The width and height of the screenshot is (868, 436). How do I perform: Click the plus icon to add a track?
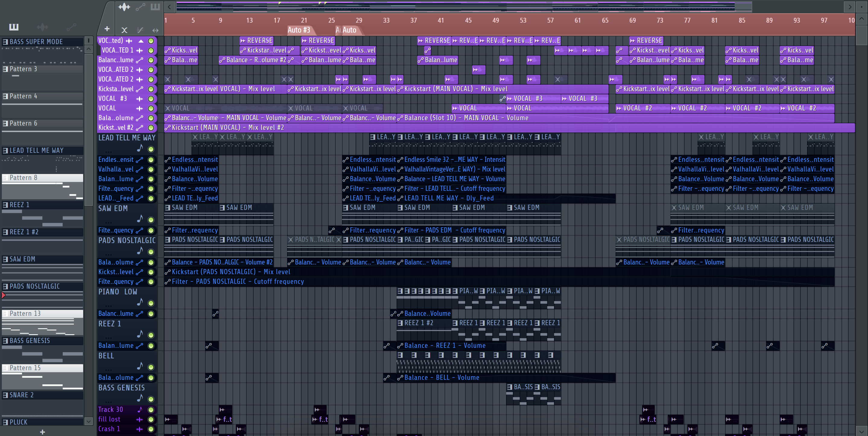(107, 29)
